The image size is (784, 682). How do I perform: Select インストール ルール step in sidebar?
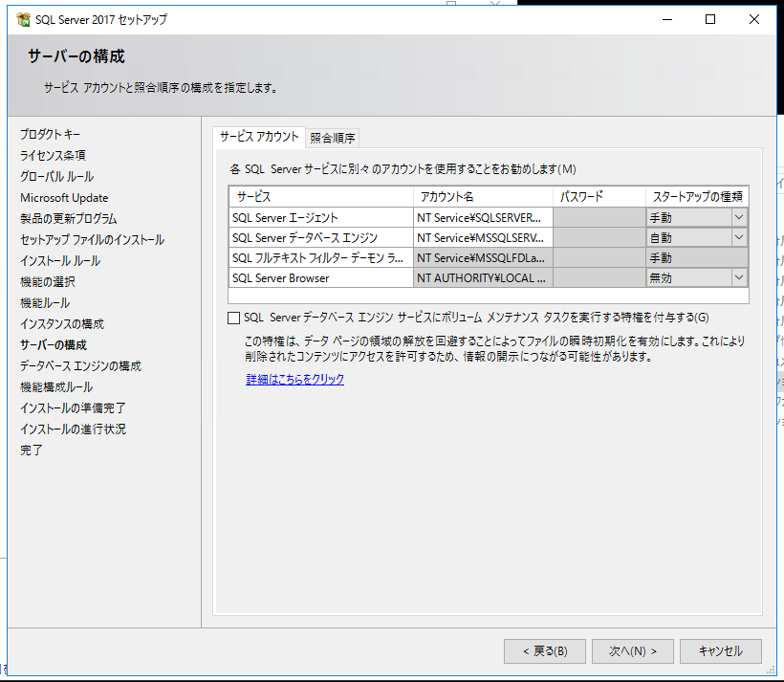[60, 261]
